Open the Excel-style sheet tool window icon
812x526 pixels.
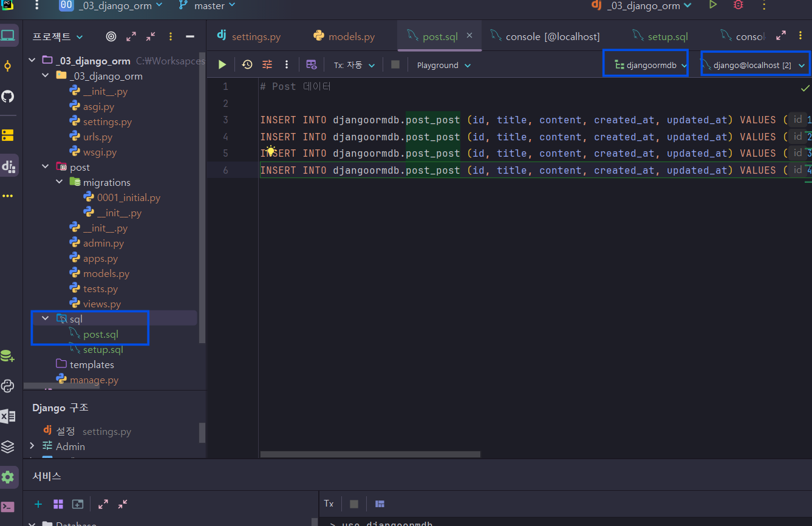[x=8, y=416]
